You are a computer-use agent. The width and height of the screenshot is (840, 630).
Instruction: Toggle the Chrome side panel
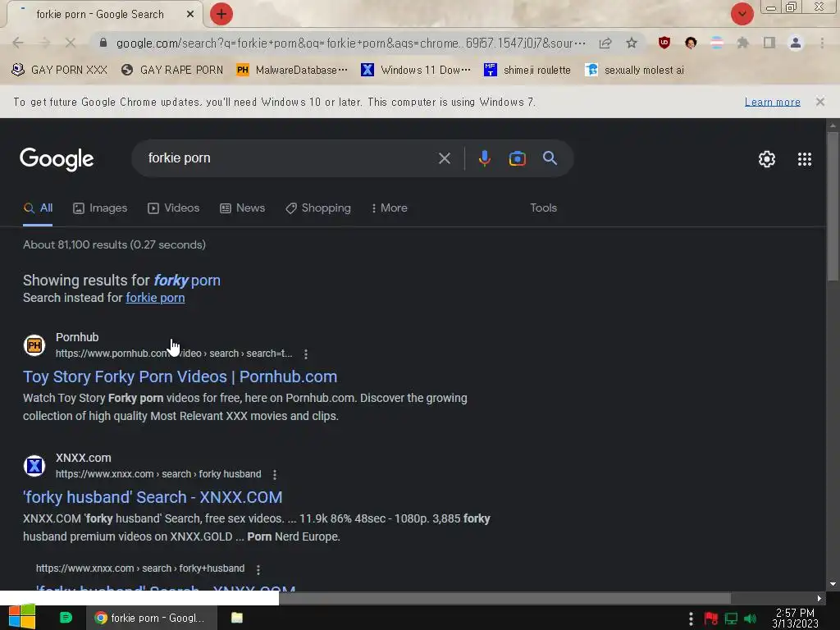769,43
